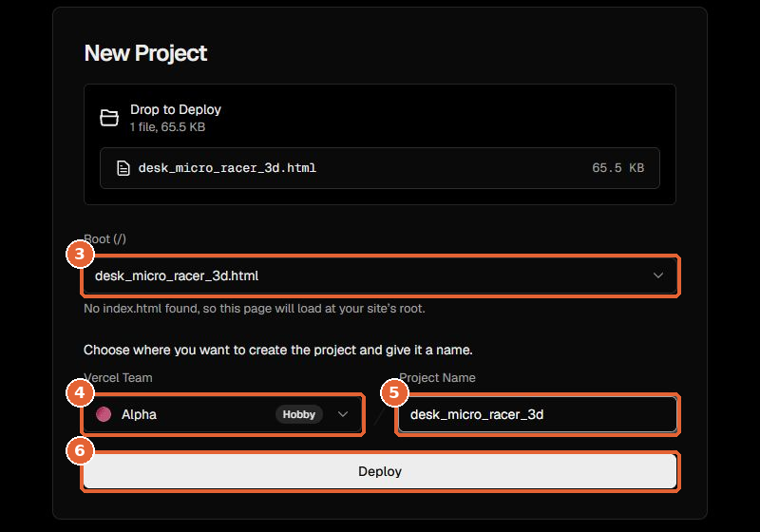Open the Root file dropdown
Image resolution: width=760 pixels, height=532 pixels.
click(x=380, y=275)
